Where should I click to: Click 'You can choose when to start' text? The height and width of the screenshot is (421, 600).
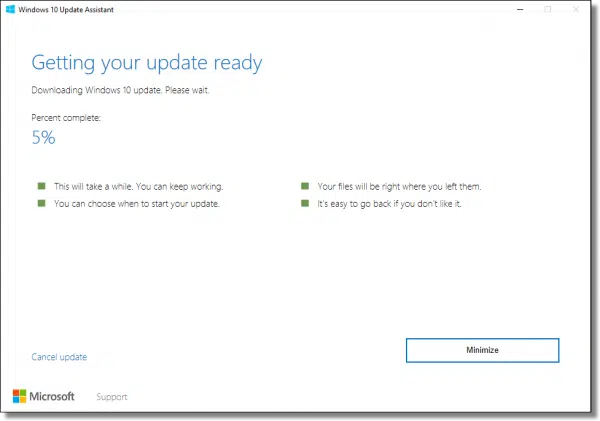[137, 204]
